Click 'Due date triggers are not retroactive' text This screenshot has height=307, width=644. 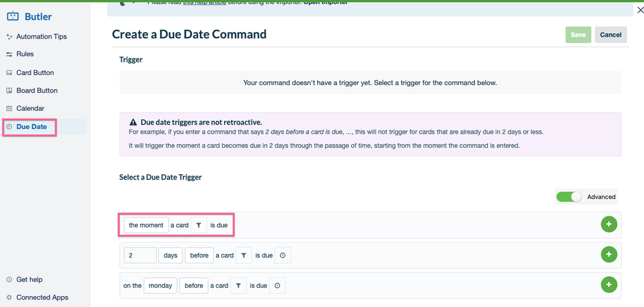pos(201,122)
